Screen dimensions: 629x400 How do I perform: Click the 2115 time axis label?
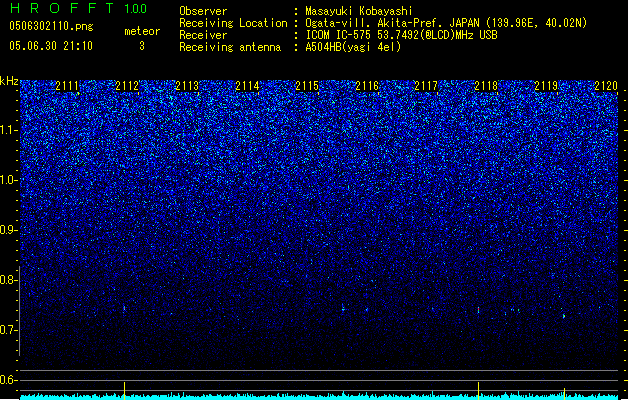click(x=307, y=86)
